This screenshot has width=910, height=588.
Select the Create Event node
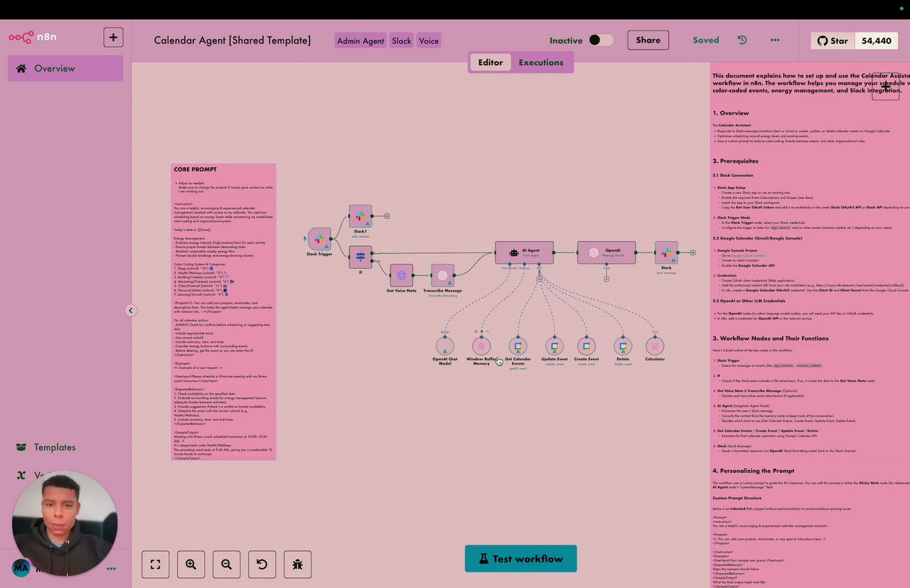pyautogui.click(x=587, y=346)
